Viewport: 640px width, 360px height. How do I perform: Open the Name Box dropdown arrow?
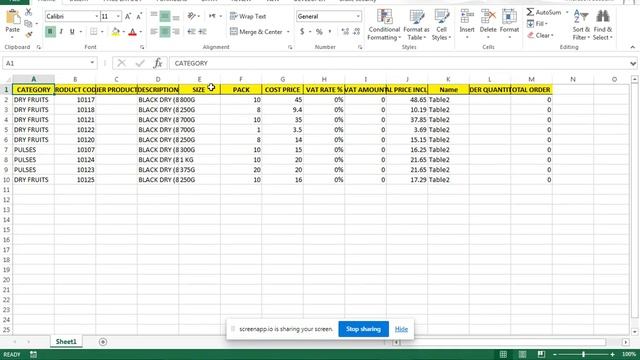92,63
